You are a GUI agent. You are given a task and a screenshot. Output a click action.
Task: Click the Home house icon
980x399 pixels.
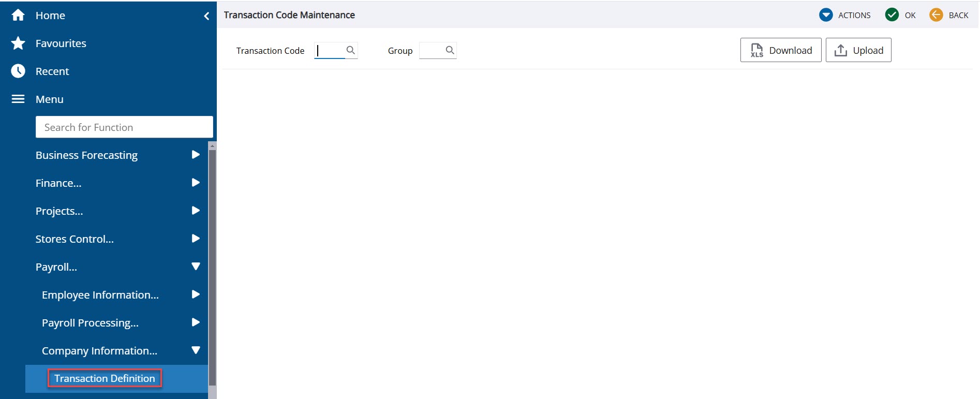point(18,15)
